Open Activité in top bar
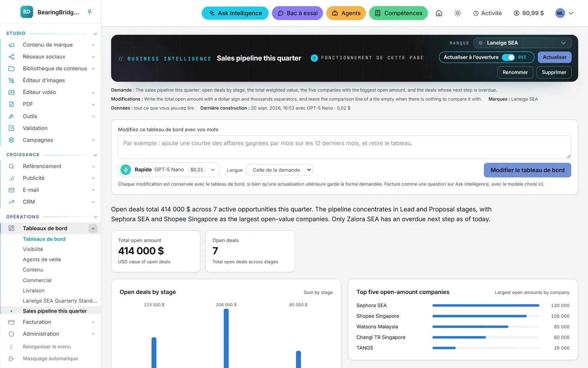The width and height of the screenshot is (588, 368). [487, 13]
